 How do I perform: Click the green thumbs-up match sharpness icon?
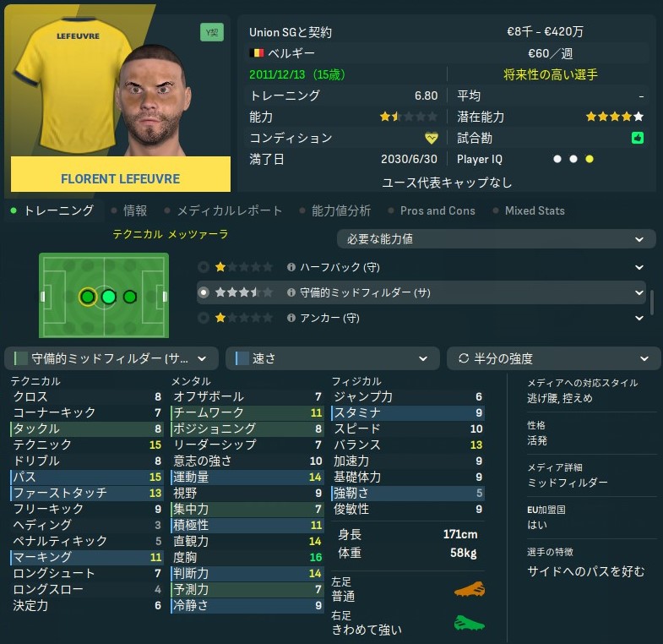[637, 138]
